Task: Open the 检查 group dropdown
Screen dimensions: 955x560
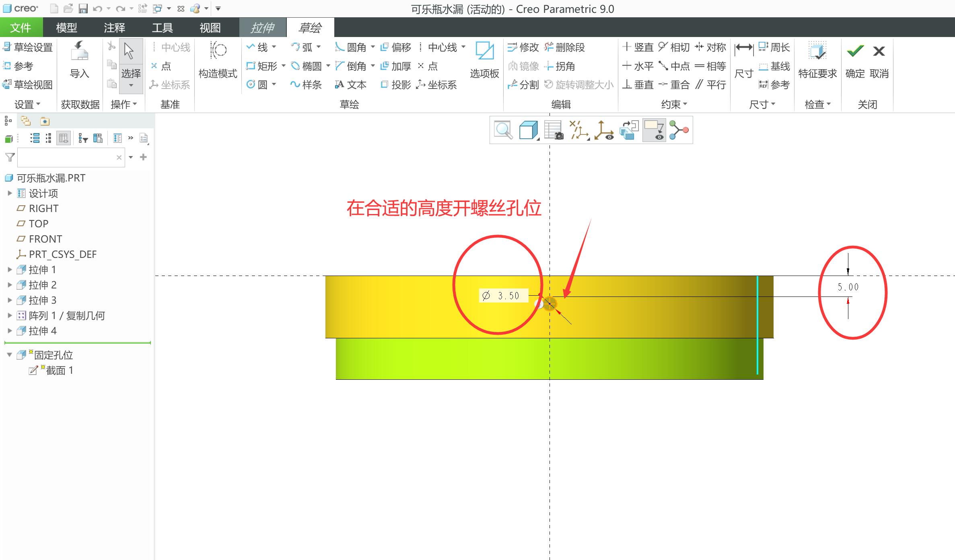Action: 817,105
